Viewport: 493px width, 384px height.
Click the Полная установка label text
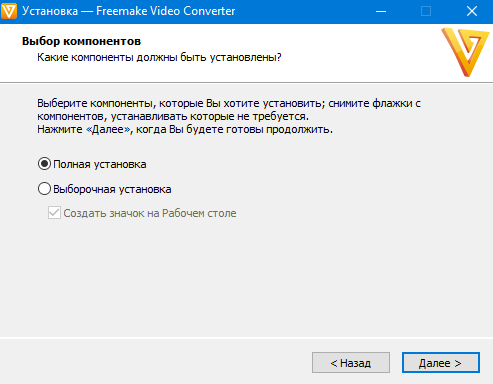[x=100, y=164]
